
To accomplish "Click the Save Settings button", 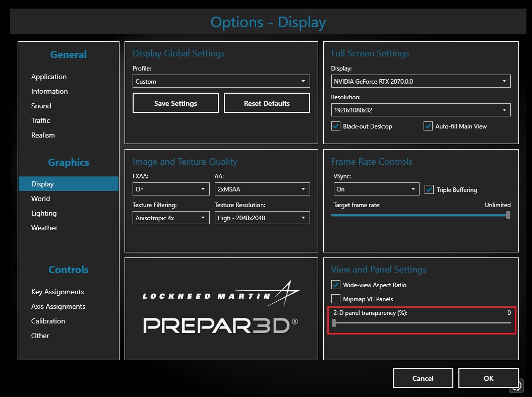I will pyautogui.click(x=175, y=103).
